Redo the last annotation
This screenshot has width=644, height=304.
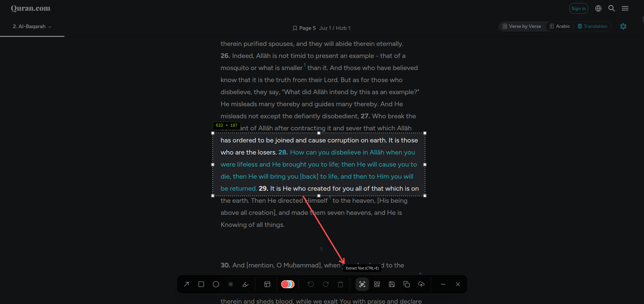[326, 284]
